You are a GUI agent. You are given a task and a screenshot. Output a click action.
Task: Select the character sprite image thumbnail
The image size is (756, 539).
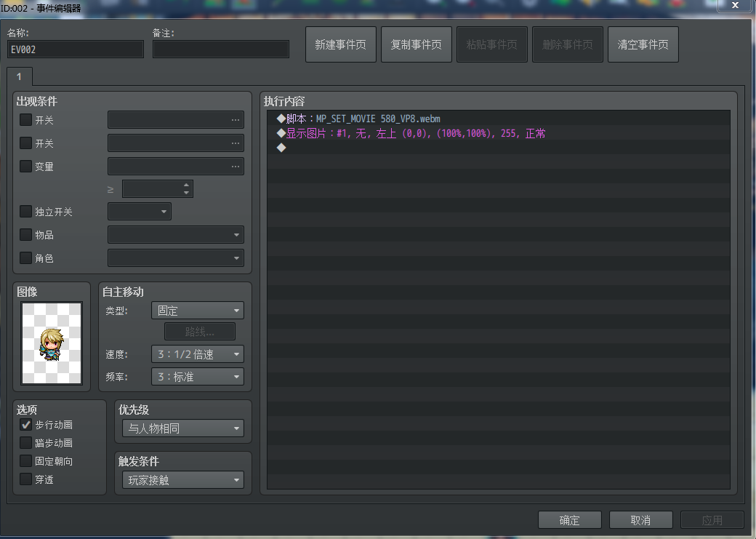pyautogui.click(x=52, y=343)
